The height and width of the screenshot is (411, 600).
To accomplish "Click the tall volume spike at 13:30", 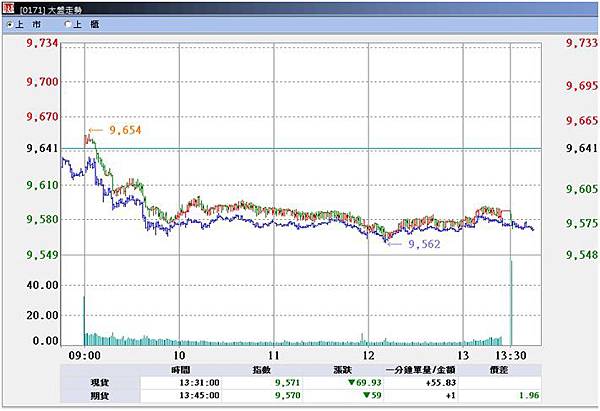I will pos(511,303).
